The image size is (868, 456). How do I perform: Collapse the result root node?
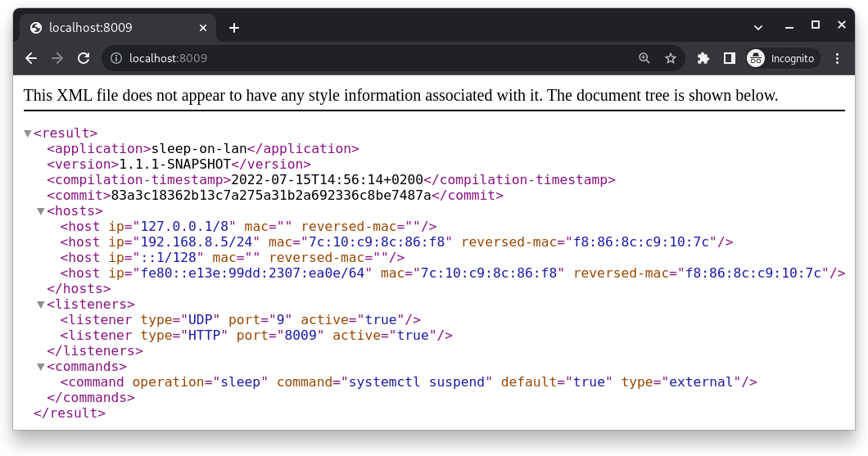tap(28, 133)
